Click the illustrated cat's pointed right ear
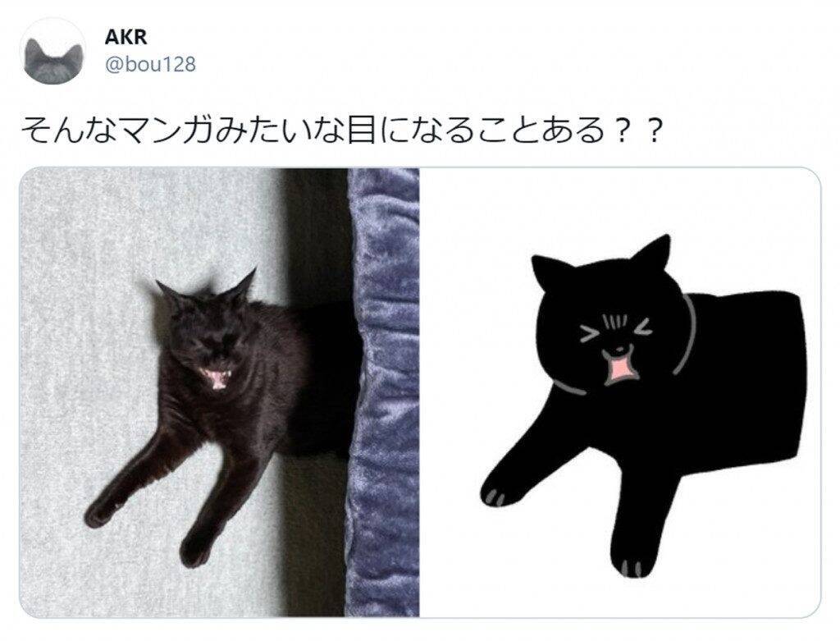This screenshot has height=641, width=840. (655, 252)
